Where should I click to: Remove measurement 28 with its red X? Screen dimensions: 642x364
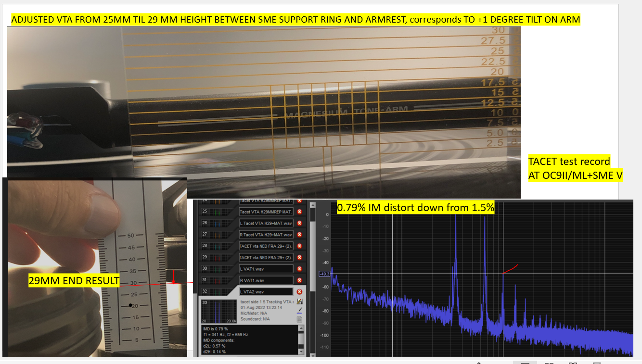coord(299,246)
